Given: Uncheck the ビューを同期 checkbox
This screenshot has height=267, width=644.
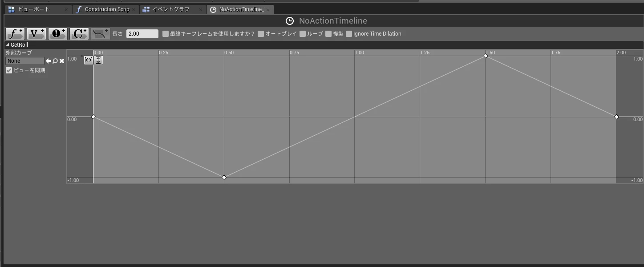Looking at the screenshot, I should coord(9,70).
